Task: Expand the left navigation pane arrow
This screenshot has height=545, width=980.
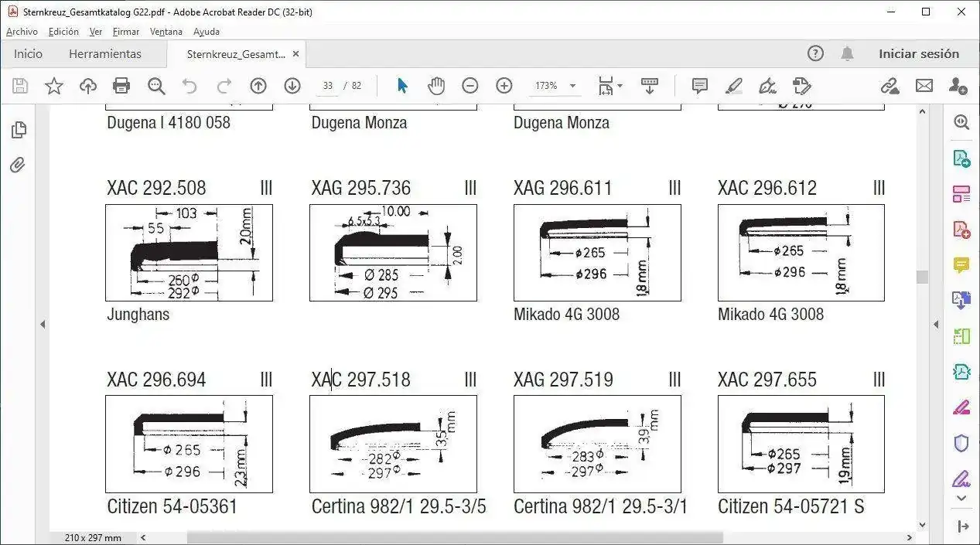Action: (43, 325)
